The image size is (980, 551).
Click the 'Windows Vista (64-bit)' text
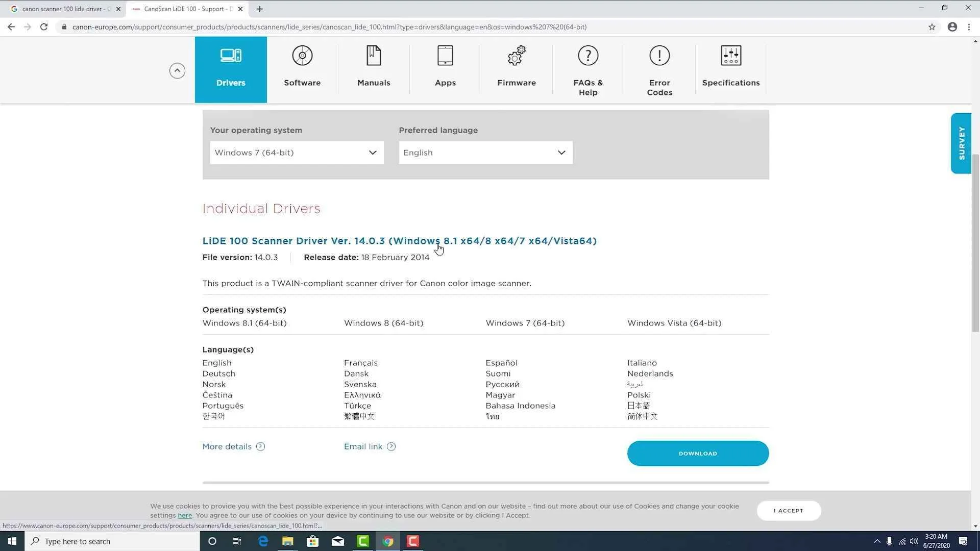674,323
